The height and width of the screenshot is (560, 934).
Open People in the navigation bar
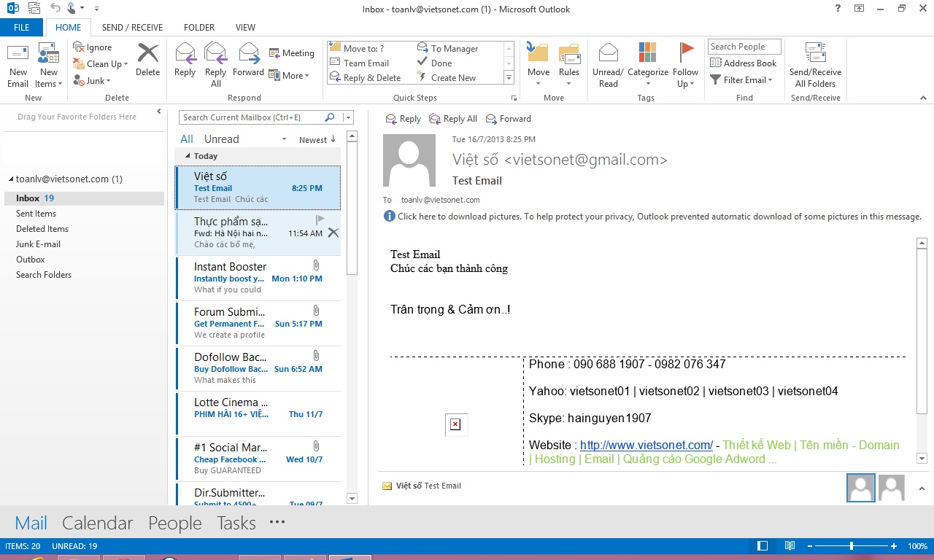click(x=175, y=523)
